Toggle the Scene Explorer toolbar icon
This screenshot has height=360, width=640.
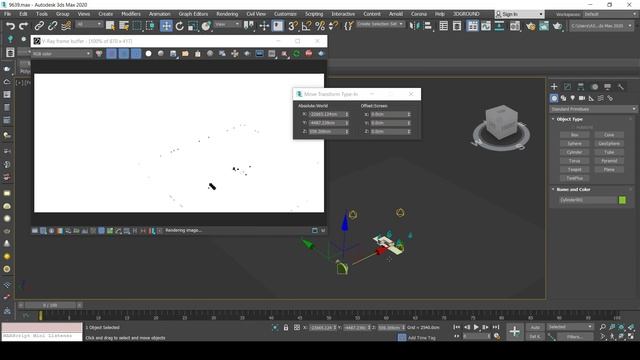pyautogui.click(x=444, y=26)
